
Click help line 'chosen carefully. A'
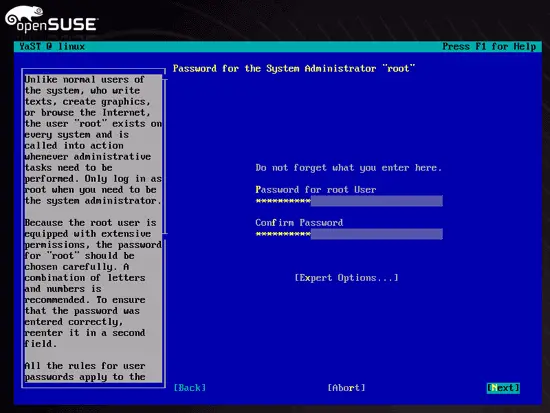click(x=77, y=267)
